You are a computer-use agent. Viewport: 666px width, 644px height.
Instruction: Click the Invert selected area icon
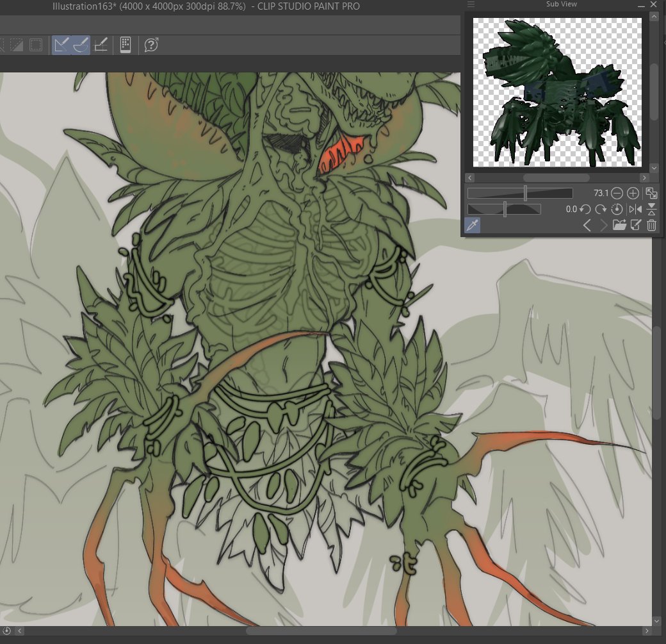16,45
